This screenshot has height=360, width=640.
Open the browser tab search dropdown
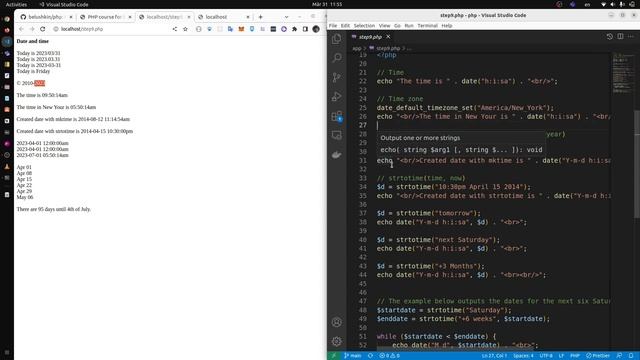point(286,17)
